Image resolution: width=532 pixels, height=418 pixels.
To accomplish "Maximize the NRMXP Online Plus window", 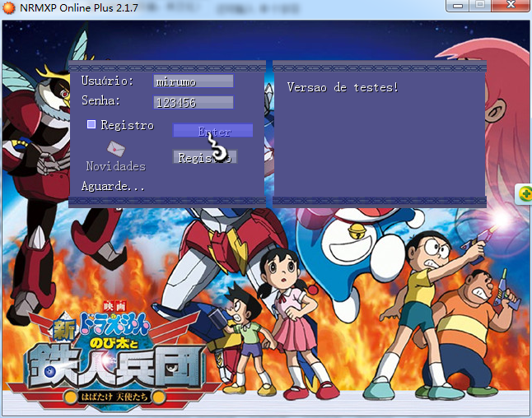I will pyautogui.click(x=480, y=5).
